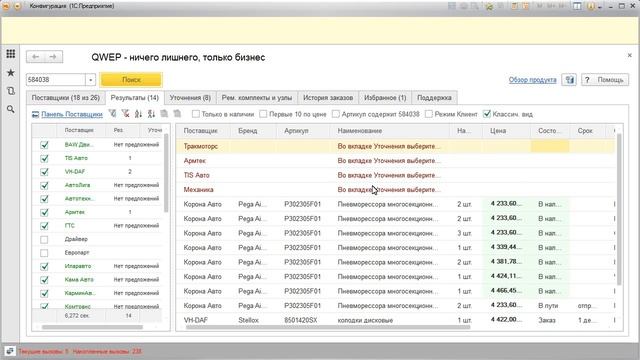Open the calculator icon in title bar
This screenshot has width=640, height=360.
click(514, 6)
